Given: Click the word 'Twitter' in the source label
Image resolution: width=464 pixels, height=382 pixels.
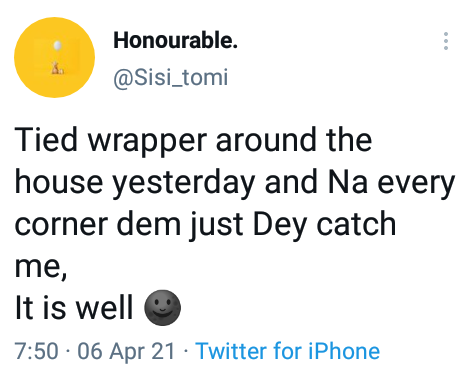Looking at the screenshot, I should [231, 351].
